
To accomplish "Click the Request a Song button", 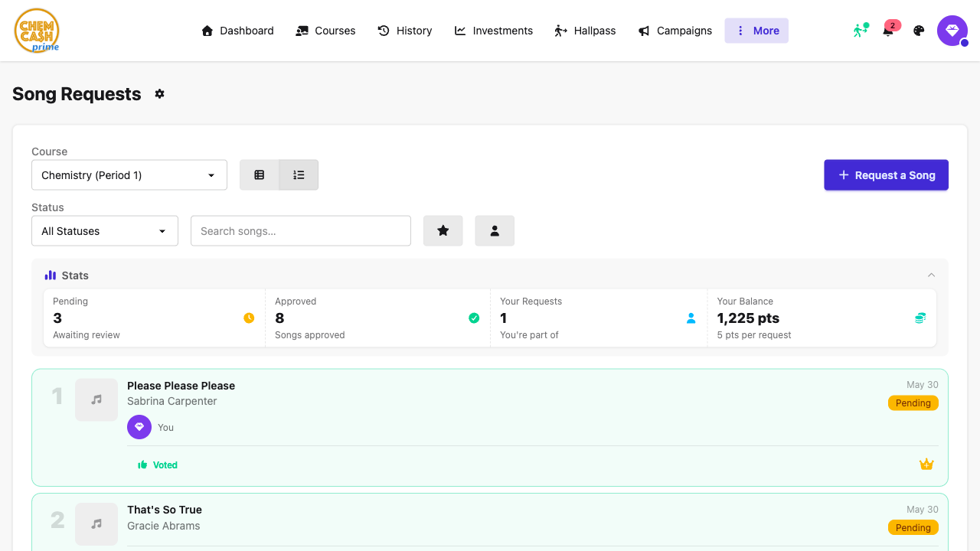I will [886, 175].
